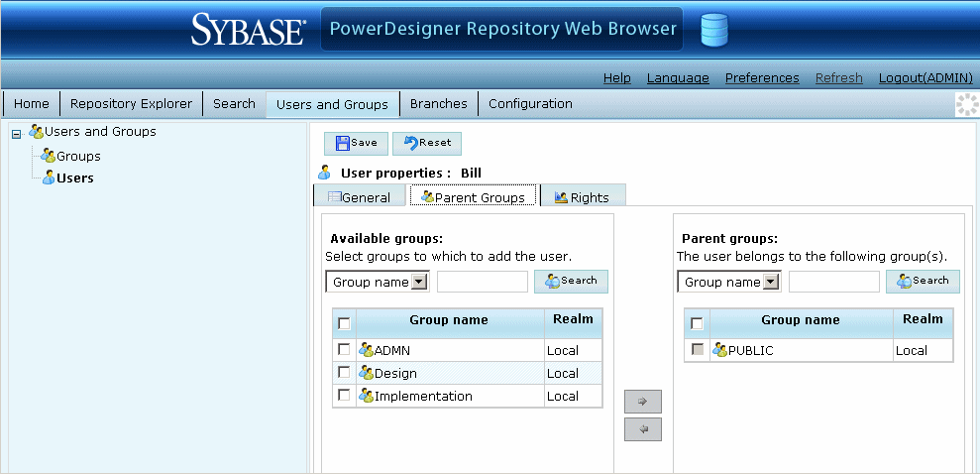
Task: Click the database cylinder icon in header
Action: [713, 30]
